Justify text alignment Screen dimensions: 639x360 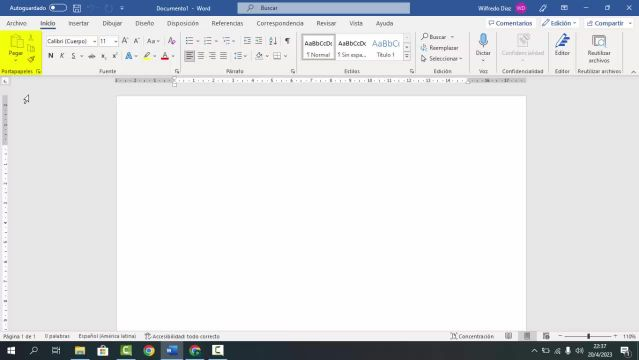click(x=223, y=55)
